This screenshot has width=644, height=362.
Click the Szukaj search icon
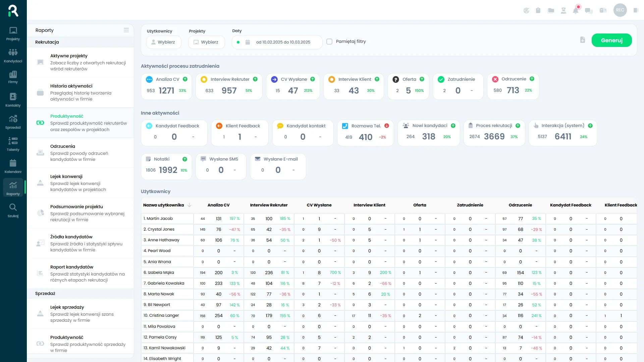click(x=13, y=210)
